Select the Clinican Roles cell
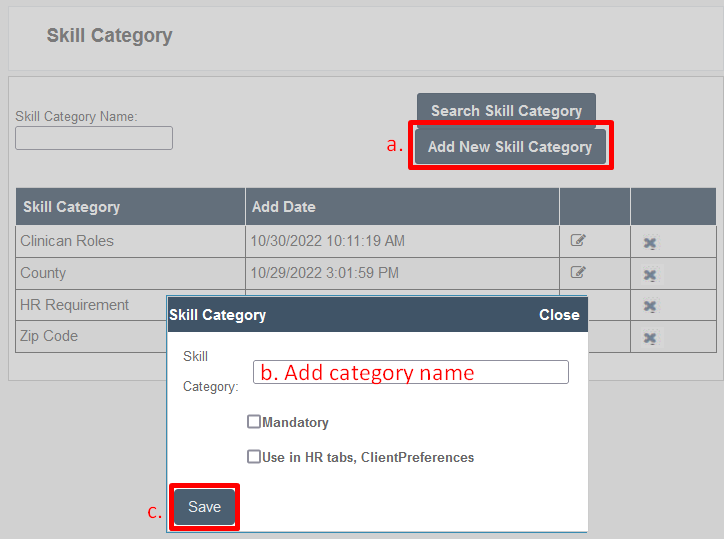 (x=130, y=241)
